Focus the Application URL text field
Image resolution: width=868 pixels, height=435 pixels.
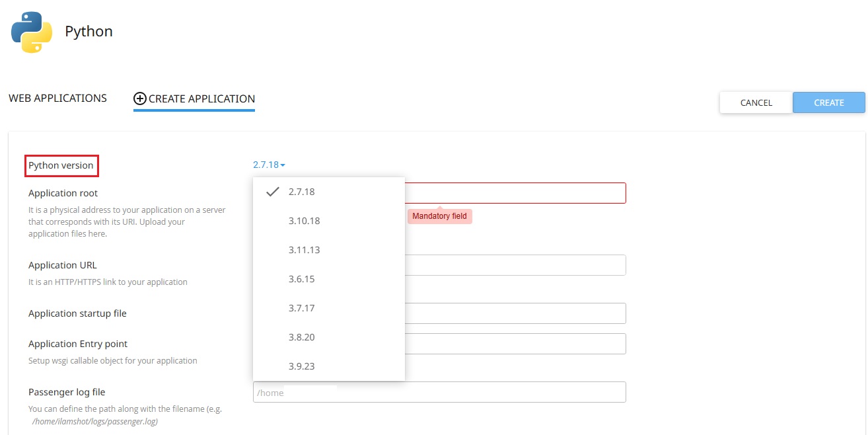coord(515,265)
